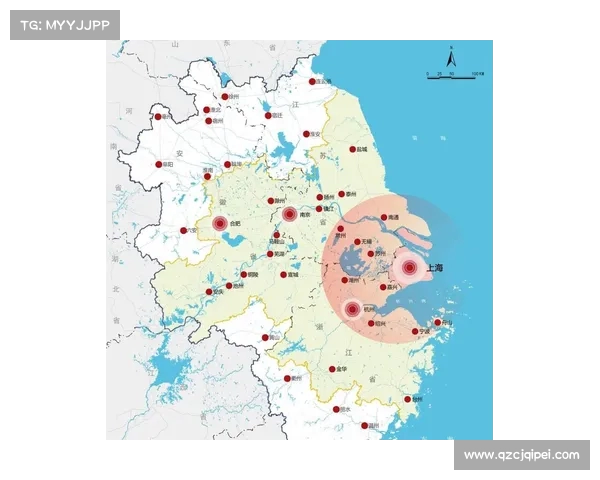
Task: Click the north arrow compass symbol
Action: tap(451, 57)
